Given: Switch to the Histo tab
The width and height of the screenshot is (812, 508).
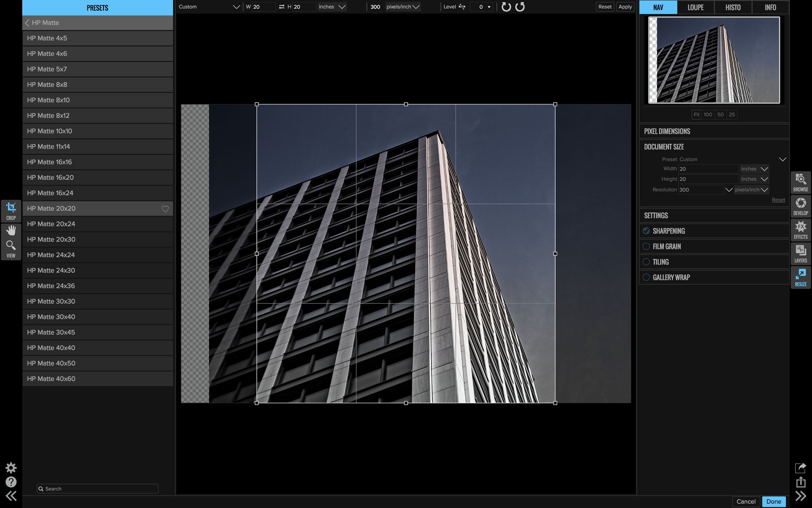Looking at the screenshot, I should tap(733, 7).
